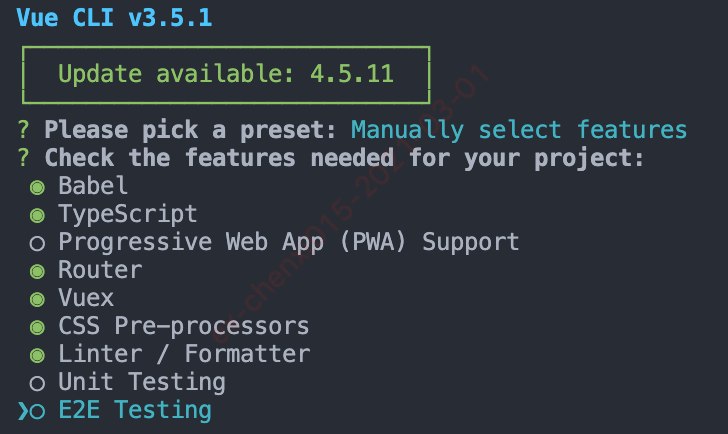
Task: Enable the Progressive Web App (PWA) Support circle
Action: click(37, 243)
